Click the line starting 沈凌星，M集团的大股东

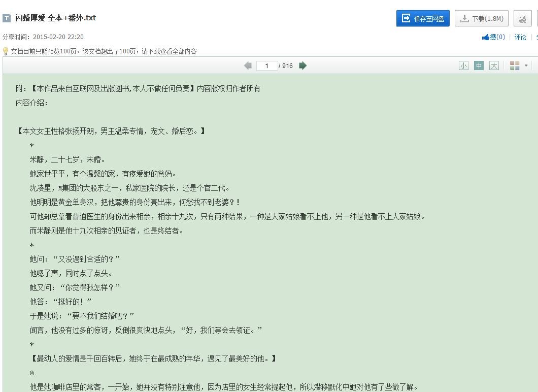(130, 188)
